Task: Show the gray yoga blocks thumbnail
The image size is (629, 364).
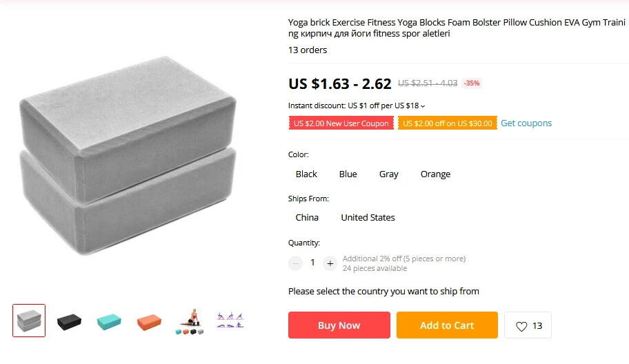Action: 29,321
